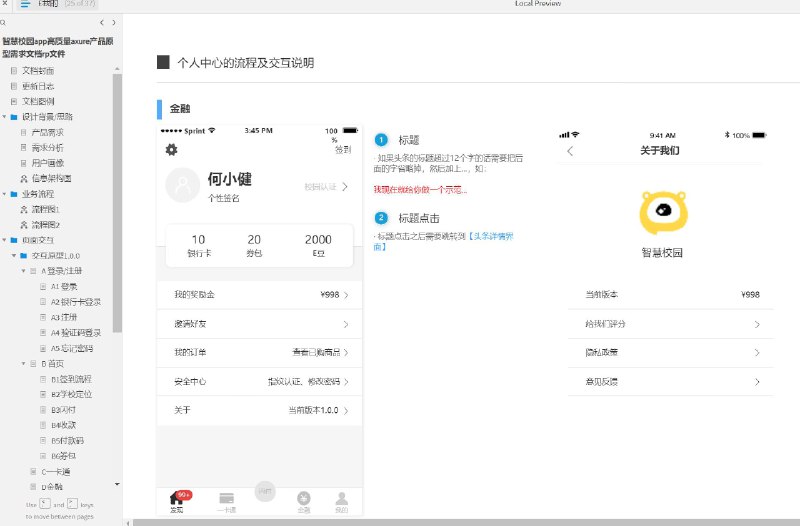Collapse the B 首页 page group

tap(23, 363)
